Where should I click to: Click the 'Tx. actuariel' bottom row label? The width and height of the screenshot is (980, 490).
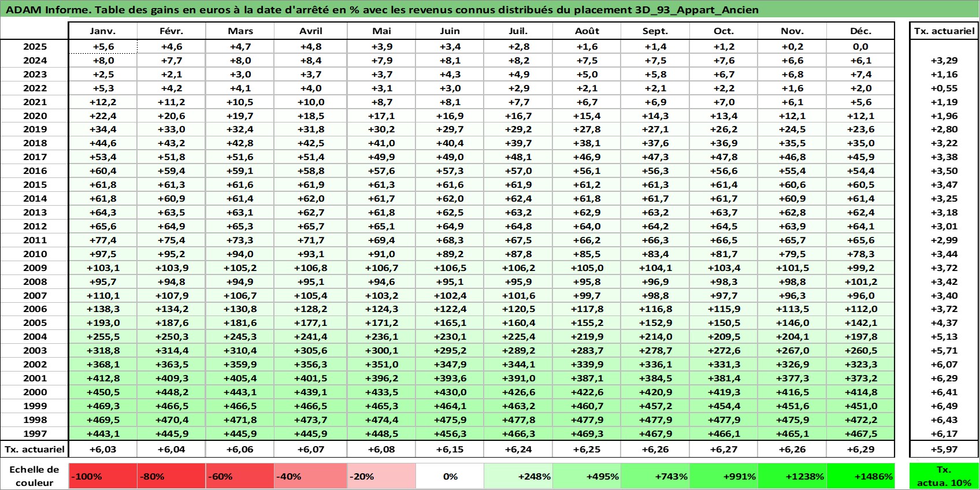[35, 449]
